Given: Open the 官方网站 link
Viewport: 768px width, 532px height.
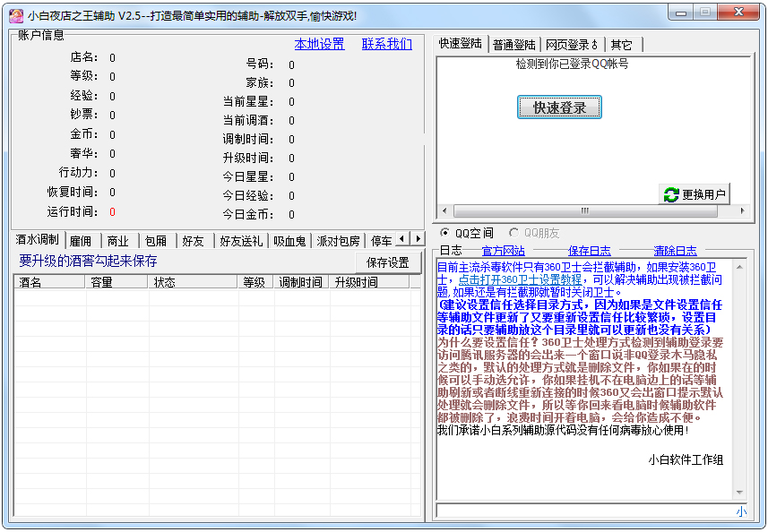Looking at the screenshot, I should [x=503, y=251].
